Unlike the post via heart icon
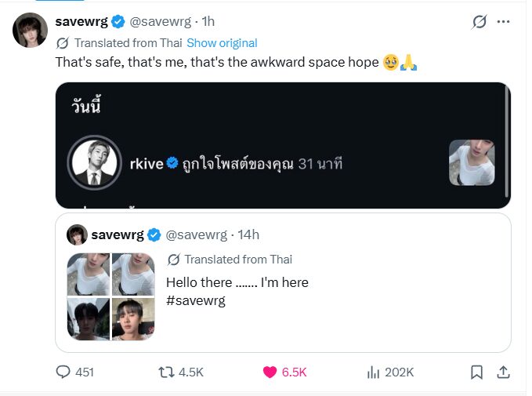 (x=270, y=372)
